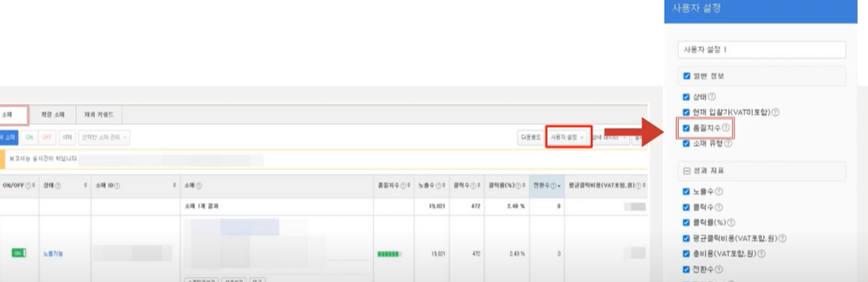868x282 pixels.
Task: Uncheck the 노출수 checkbox
Action: 686,192
